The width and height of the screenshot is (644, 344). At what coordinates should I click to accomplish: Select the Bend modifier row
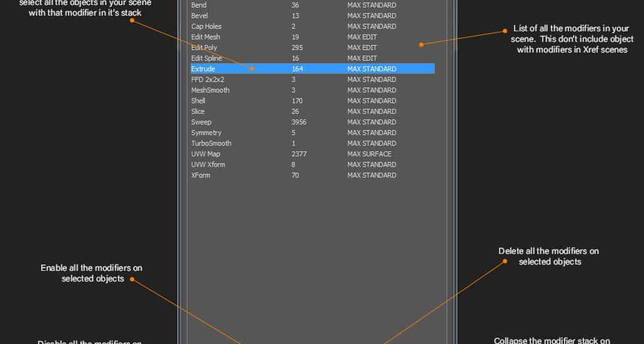coord(199,5)
